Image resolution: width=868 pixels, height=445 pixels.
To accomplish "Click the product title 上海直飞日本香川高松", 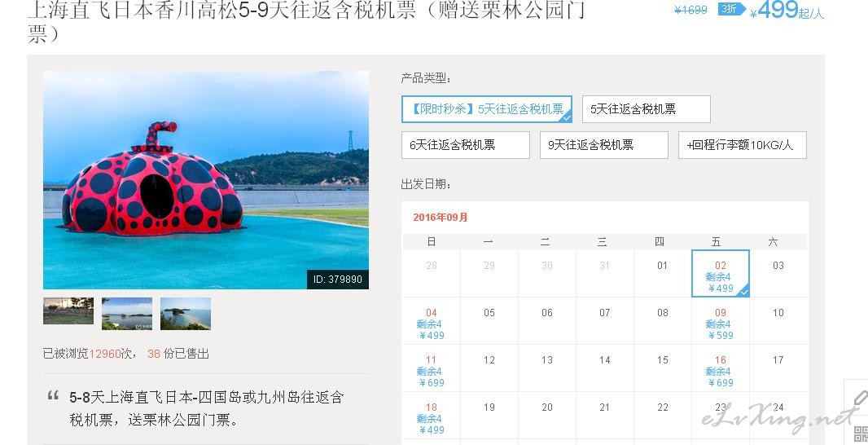I will click(306, 20).
